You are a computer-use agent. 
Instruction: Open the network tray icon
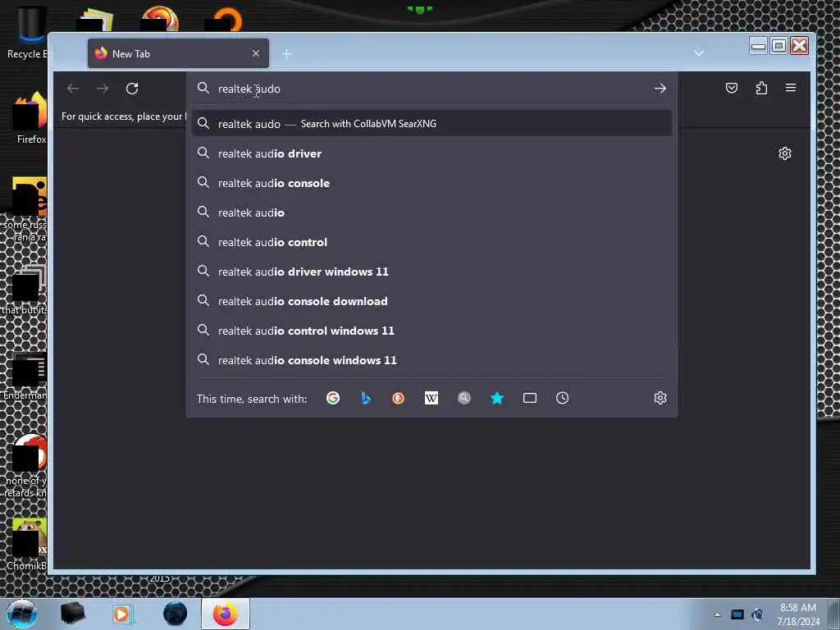[737, 614]
